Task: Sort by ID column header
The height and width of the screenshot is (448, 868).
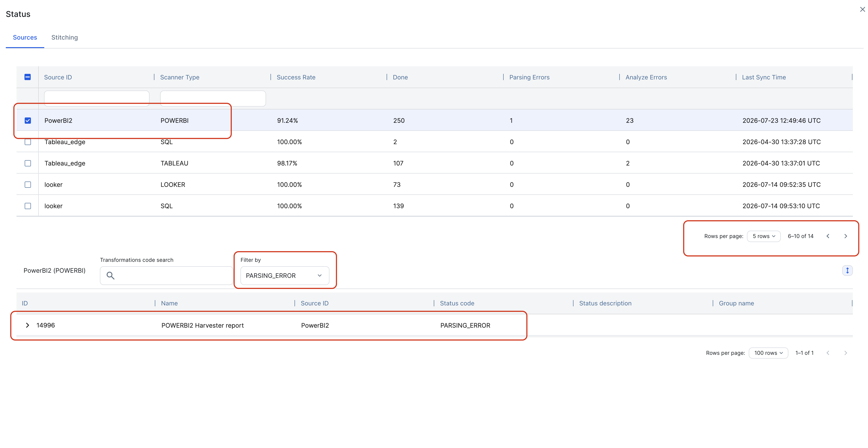Action: tap(25, 303)
